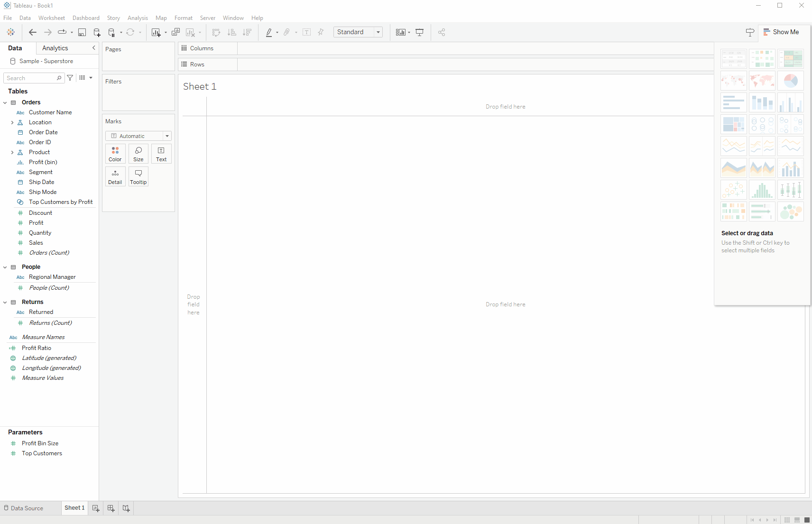Click the Save workbook icon
This screenshot has height=524, width=812.
click(x=82, y=32)
